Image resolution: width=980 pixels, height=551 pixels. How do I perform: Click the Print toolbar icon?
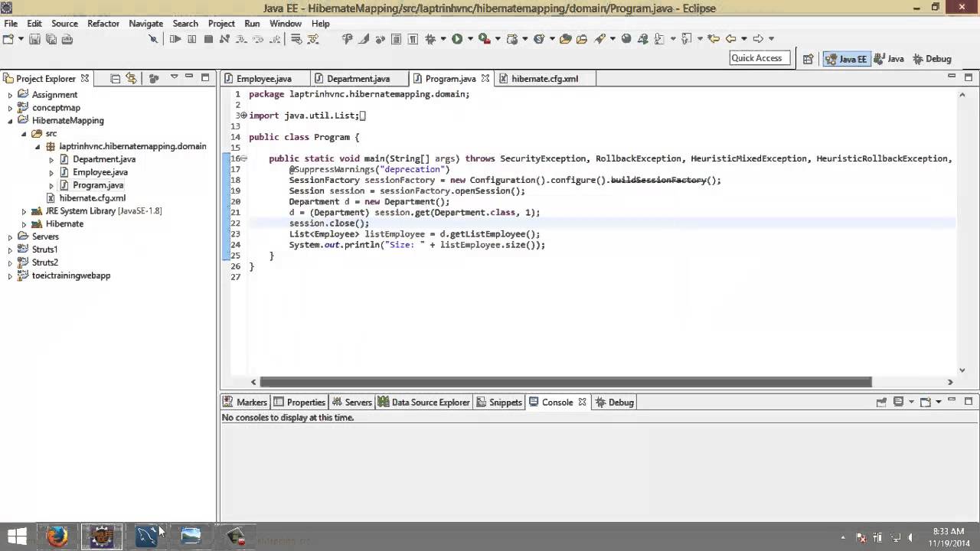click(x=67, y=39)
